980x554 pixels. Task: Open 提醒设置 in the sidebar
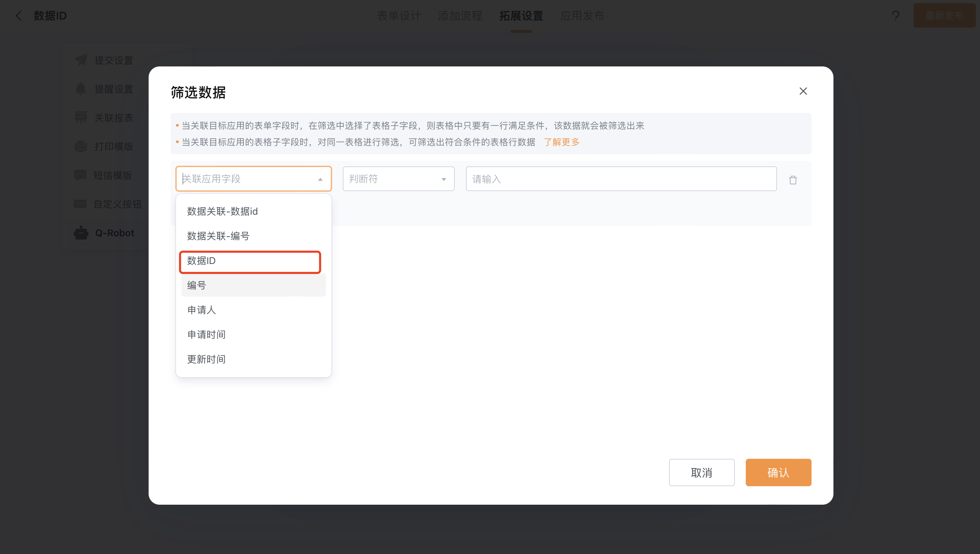(x=113, y=89)
